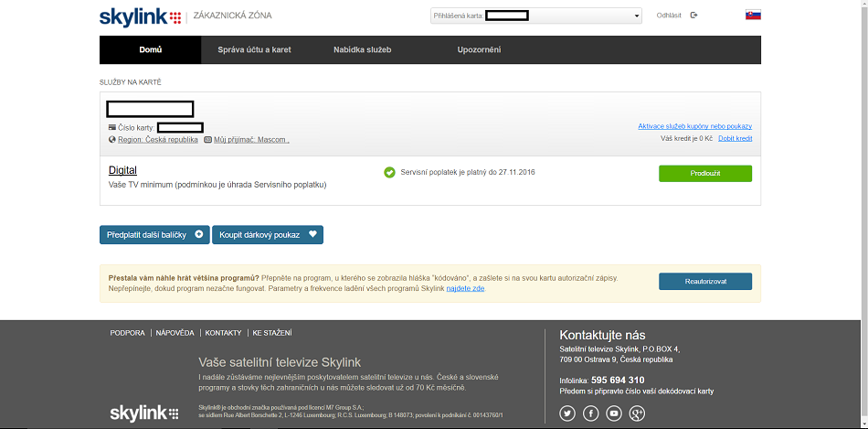868x429 pixels.
Task: Click Servisní poplatek je platný do 27.11.2016
Action: point(468,172)
